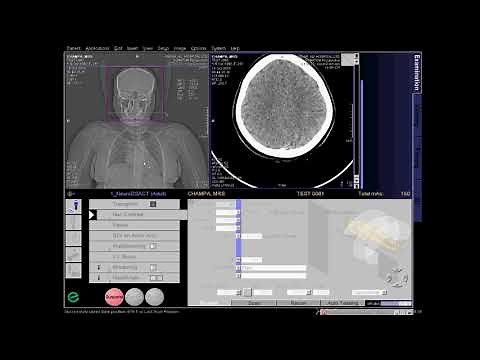The image size is (480, 360).
Task: Open the Patient menu
Action: [x=73, y=48]
